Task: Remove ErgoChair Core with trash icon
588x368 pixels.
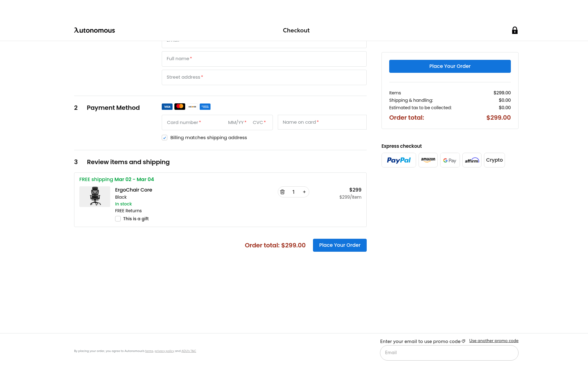Action: [282, 192]
